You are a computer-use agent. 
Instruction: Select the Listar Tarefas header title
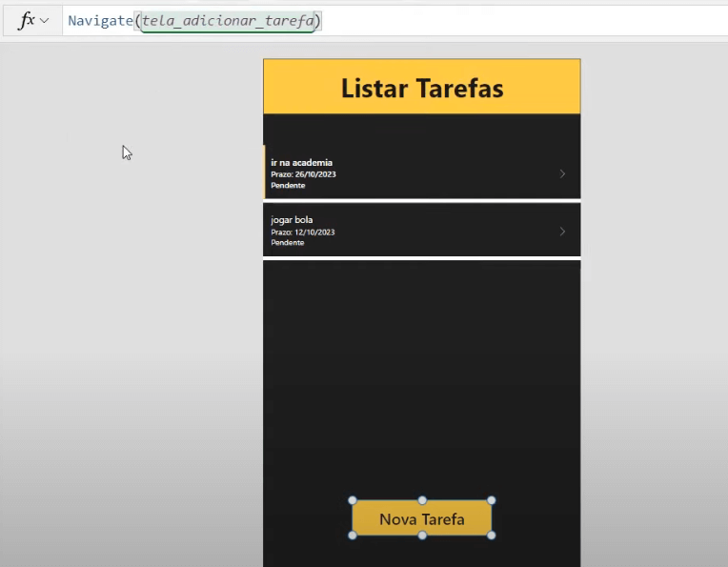tap(422, 88)
